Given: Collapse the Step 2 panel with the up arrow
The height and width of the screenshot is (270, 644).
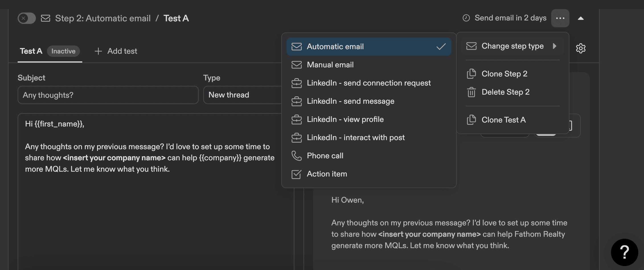Looking at the screenshot, I should (x=581, y=18).
